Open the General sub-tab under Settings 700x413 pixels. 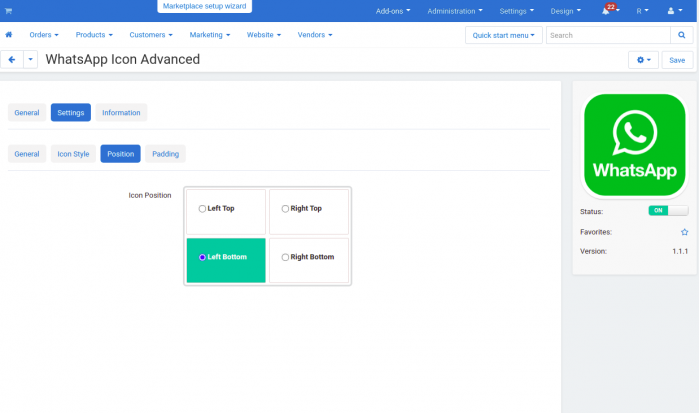tap(27, 154)
